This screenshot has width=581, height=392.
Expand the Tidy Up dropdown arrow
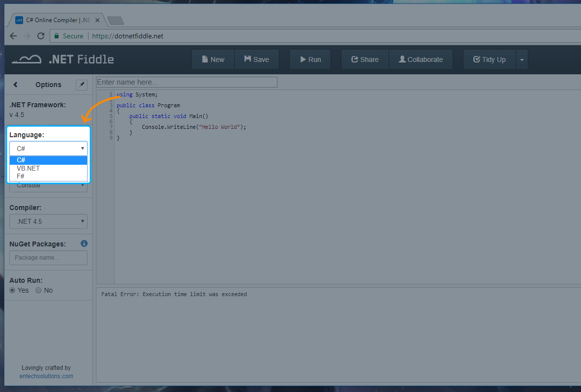[521, 60]
